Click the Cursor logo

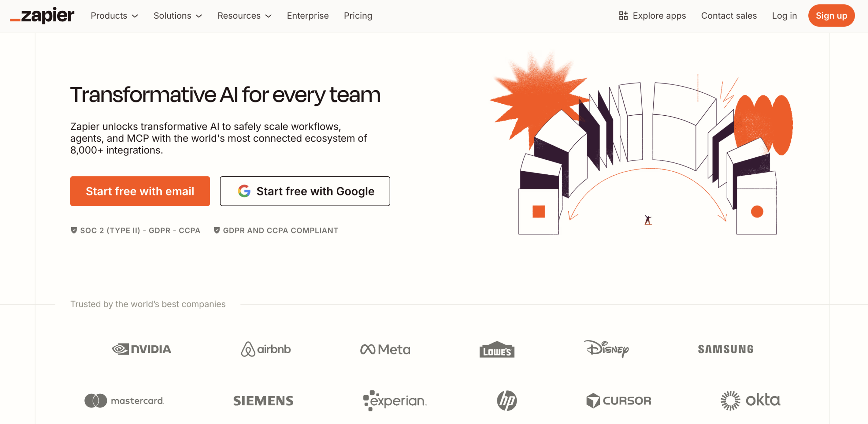(619, 401)
